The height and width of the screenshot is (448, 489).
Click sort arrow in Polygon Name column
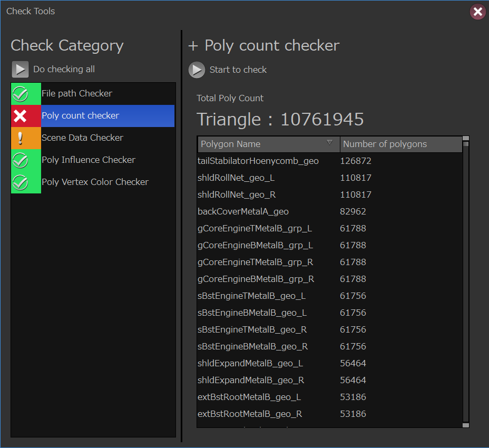click(x=330, y=143)
